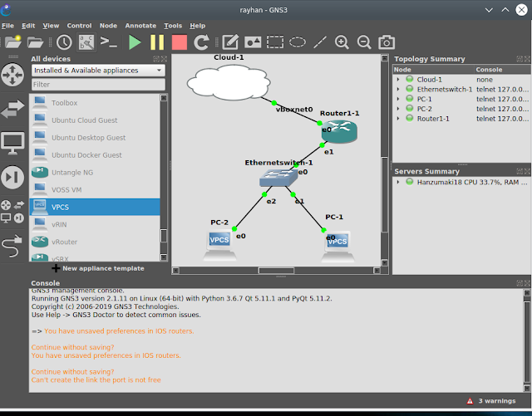
Task: Click the Node column header
Action: click(433, 70)
